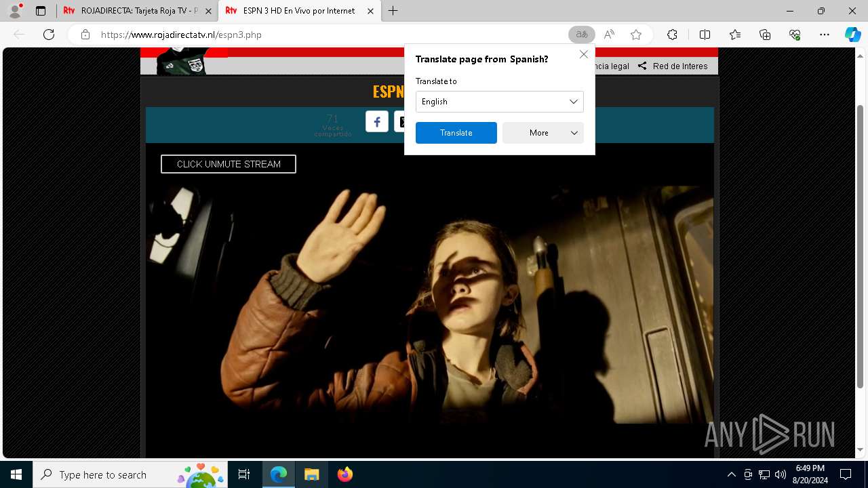Add this page to favorites
This screenshot has width=868, height=488.
point(636,35)
